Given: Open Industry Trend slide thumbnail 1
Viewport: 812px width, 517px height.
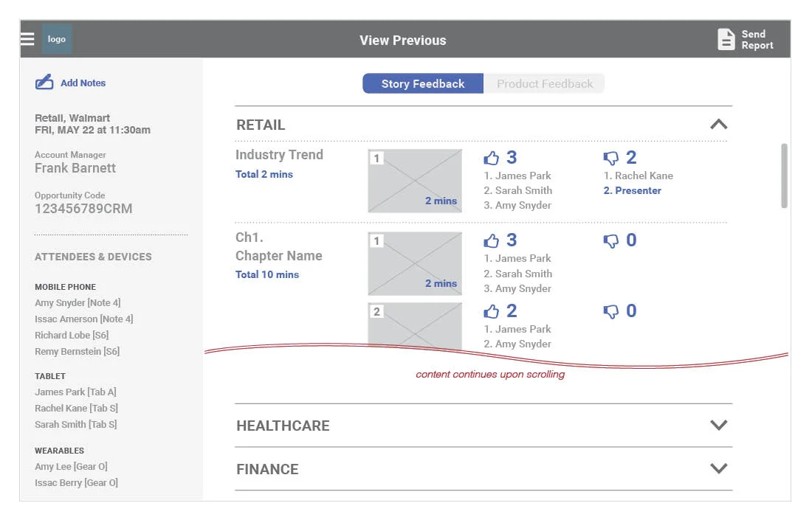Looking at the screenshot, I should [415, 181].
